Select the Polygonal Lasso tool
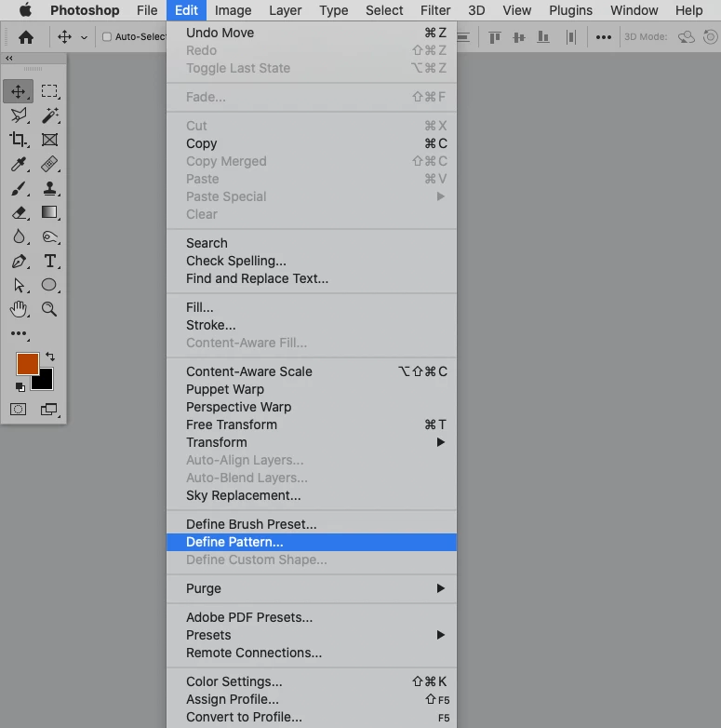Screen dimensions: 721x728 coord(19,115)
